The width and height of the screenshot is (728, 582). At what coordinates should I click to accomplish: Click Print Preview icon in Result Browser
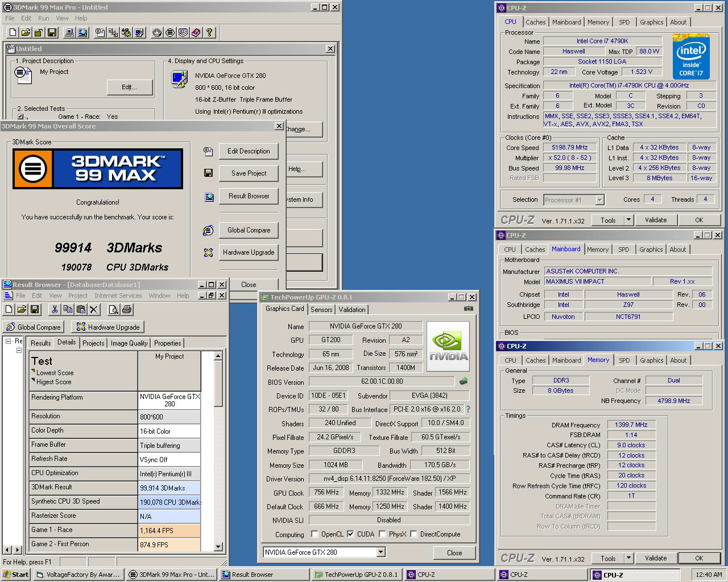[114, 309]
